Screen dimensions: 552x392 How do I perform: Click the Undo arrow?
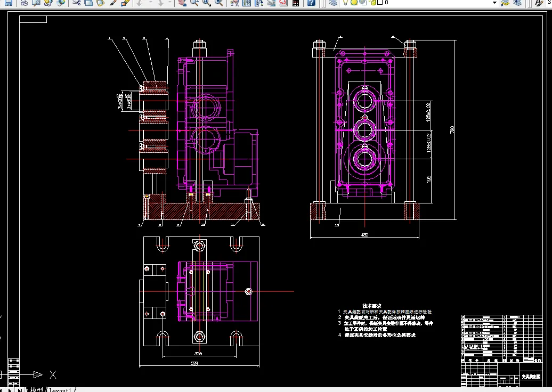(140, 3)
